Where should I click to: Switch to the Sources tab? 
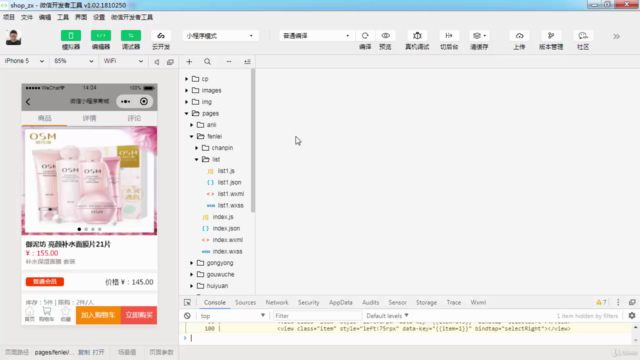coord(245,302)
